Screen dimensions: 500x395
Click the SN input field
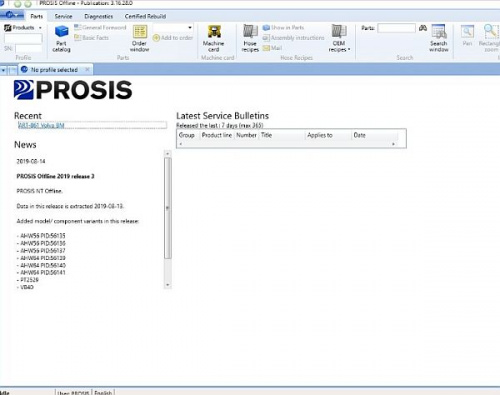28,49
